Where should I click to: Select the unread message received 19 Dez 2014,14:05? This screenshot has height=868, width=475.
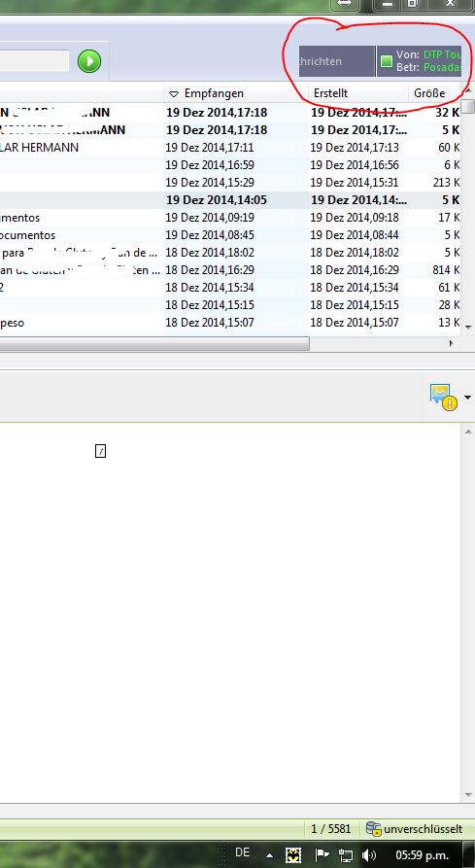pos(230,200)
